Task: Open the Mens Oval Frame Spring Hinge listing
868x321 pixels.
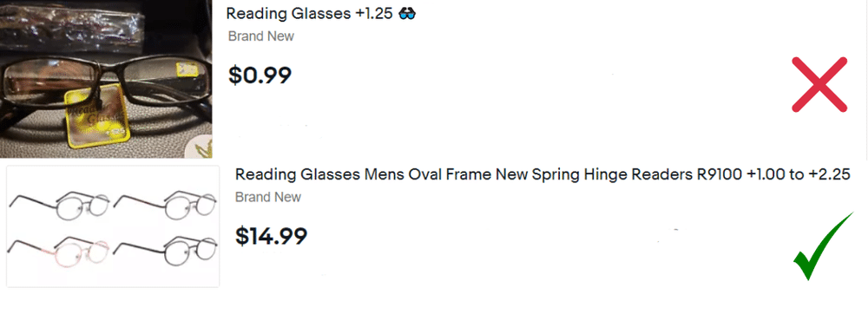Action: tap(542, 175)
